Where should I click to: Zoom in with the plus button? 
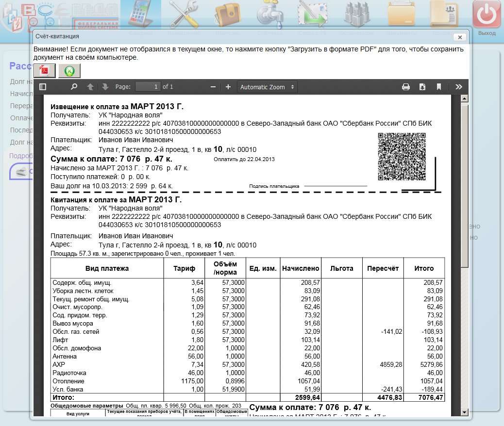(x=228, y=87)
